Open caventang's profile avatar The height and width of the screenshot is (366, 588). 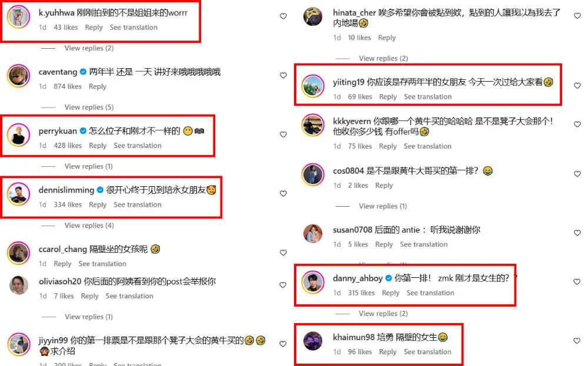(x=18, y=76)
